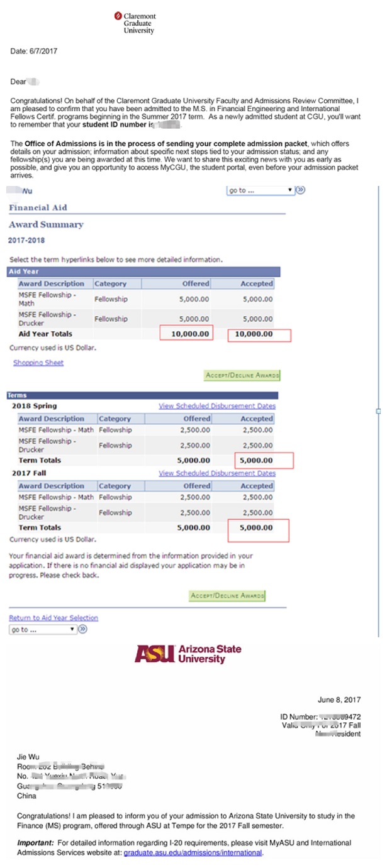Open Return to Aid Year Selection link
Viewport: 387px width, 868px height.
click(53, 618)
